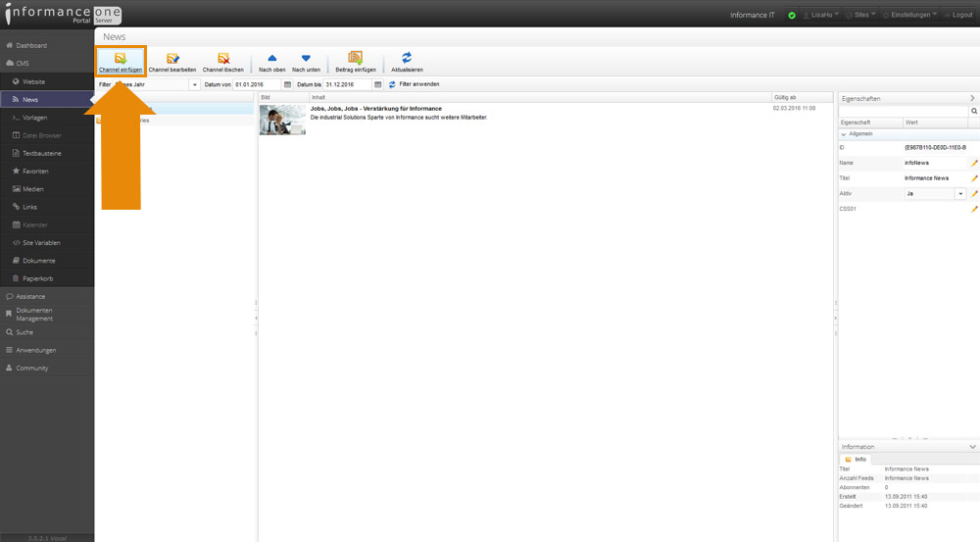Open the Datum von calendar picker

point(287,84)
